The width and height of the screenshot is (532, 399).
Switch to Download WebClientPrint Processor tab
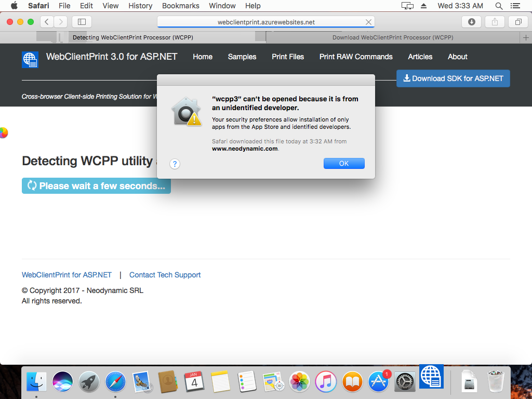(393, 37)
